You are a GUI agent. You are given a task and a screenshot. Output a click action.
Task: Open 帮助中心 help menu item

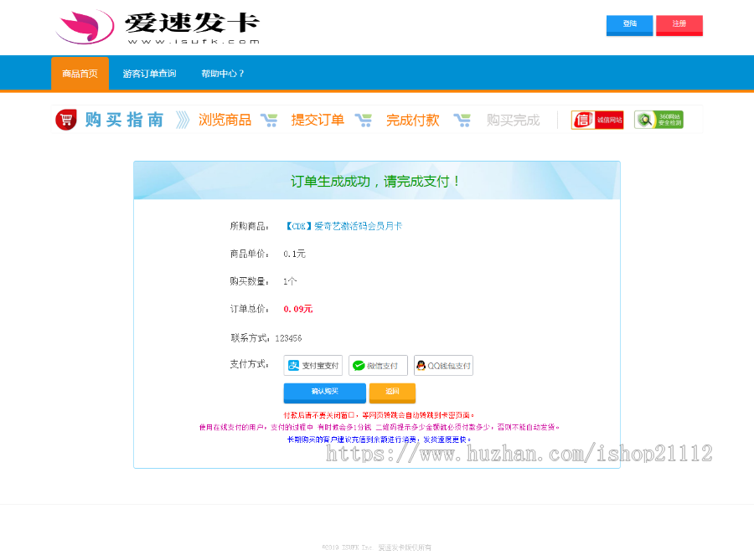[223, 74]
